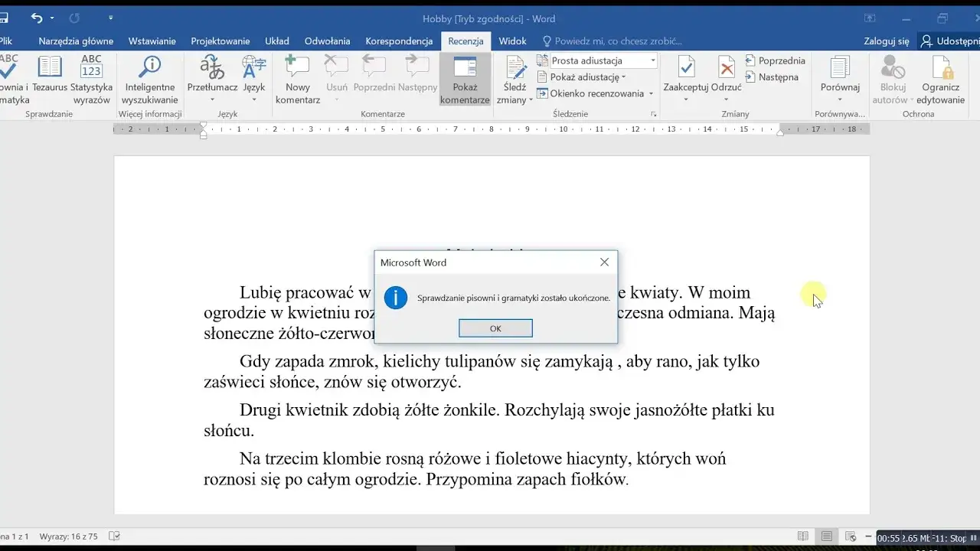Click 'Powiedz mi, co chcesz zrobić' box
The image size is (980, 551).
click(612, 41)
